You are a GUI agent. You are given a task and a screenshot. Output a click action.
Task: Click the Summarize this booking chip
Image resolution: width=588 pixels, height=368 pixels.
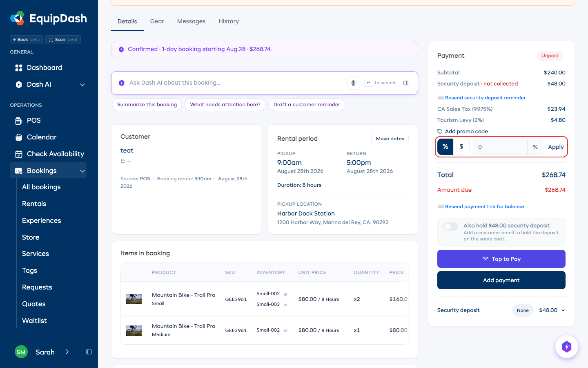pyautogui.click(x=147, y=105)
